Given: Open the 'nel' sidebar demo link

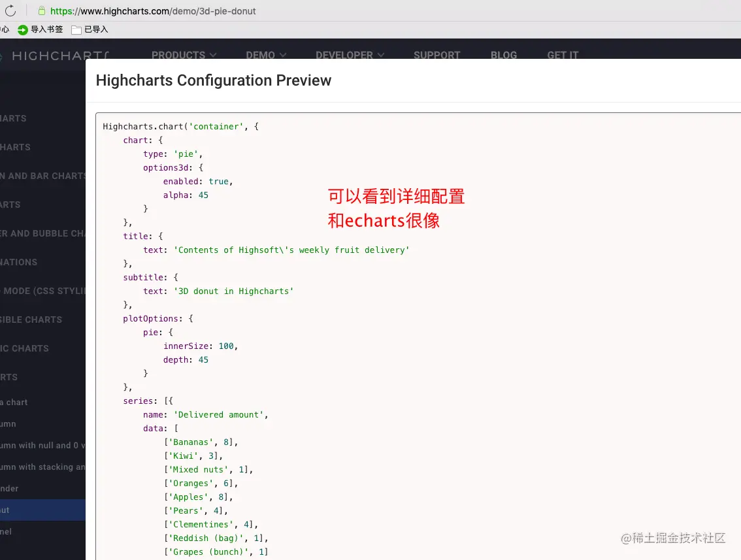Looking at the screenshot, I should [x=6, y=532].
